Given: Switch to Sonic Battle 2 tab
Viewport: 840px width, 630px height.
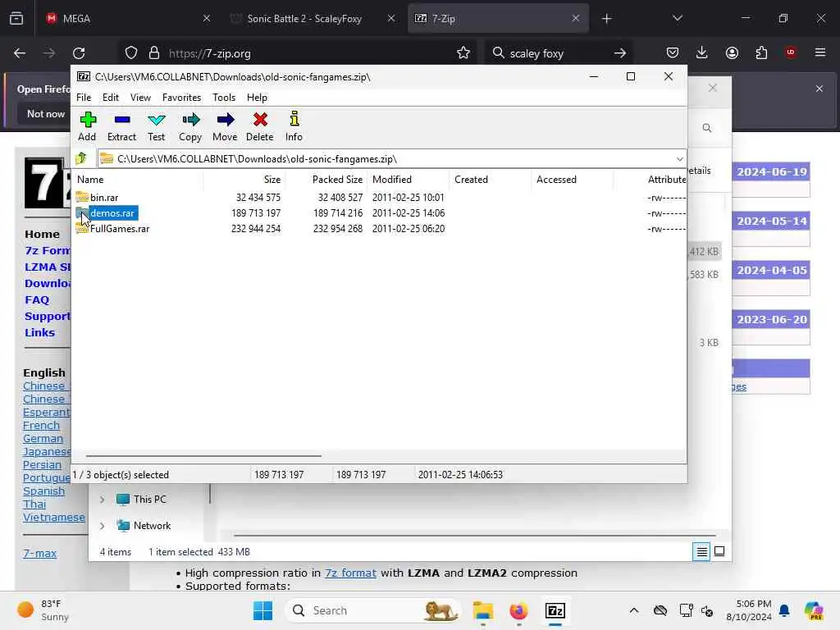Looking at the screenshot, I should (x=312, y=18).
